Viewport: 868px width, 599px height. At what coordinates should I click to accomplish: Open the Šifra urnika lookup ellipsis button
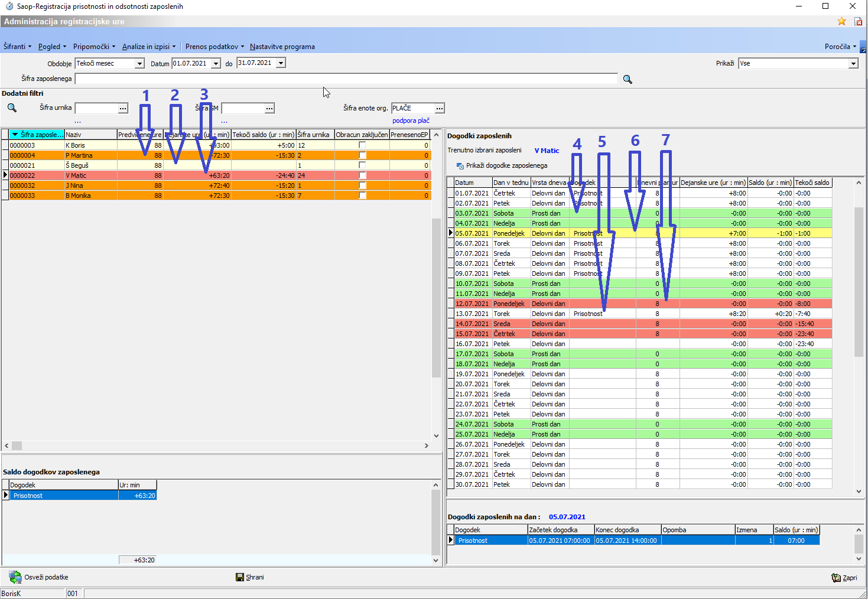coord(123,108)
